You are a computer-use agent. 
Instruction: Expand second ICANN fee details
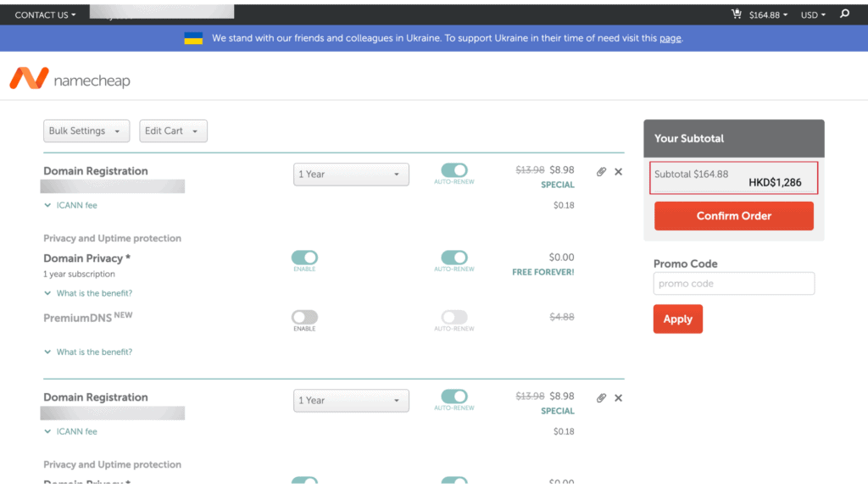[x=70, y=431]
